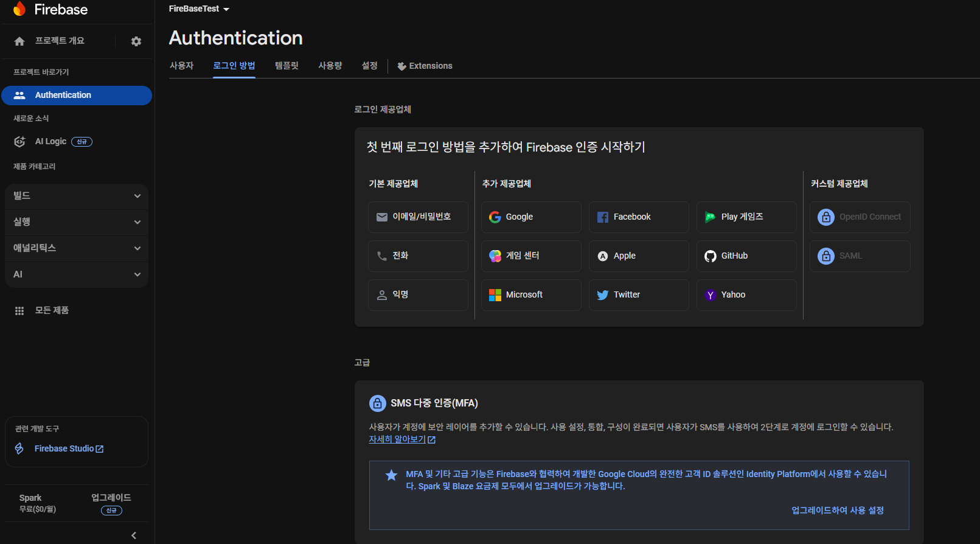This screenshot has height=544, width=980.
Task: Open 모든 제품
Action: 52,310
